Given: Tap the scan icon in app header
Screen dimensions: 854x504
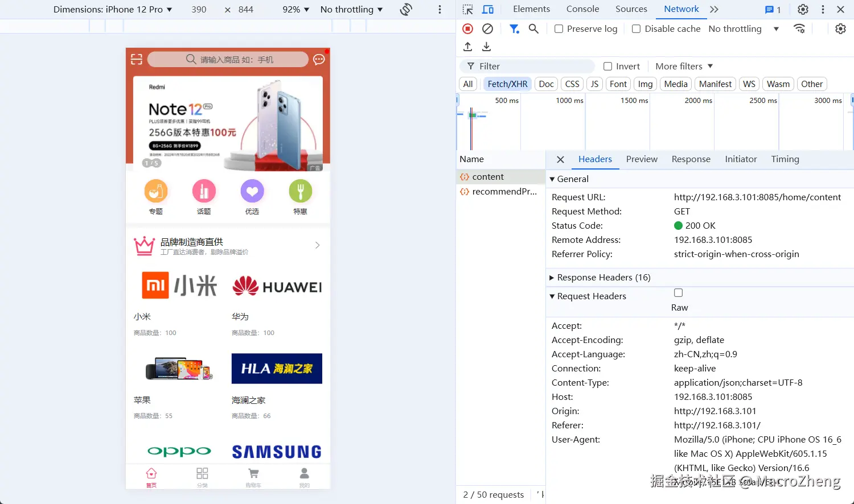Looking at the screenshot, I should (x=137, y=59).
